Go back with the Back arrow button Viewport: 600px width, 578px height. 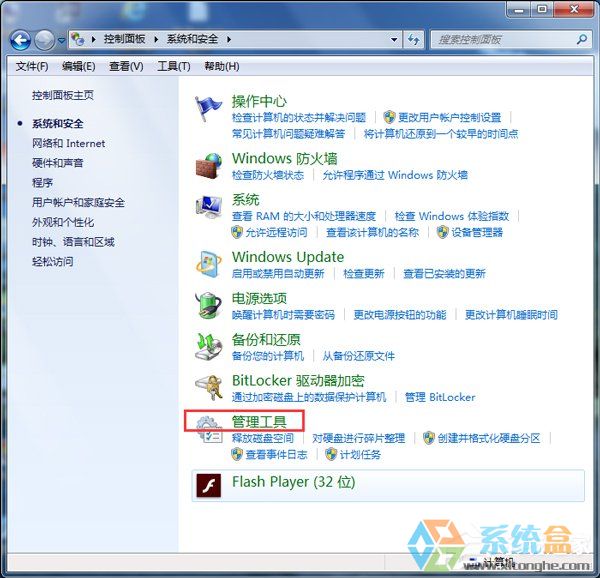click(x=20, y=40)
